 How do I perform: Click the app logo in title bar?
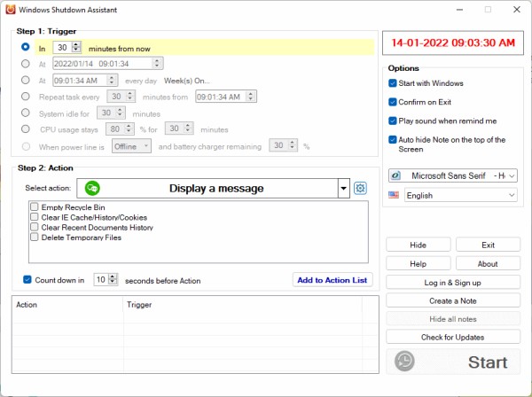tap(11, 10)
